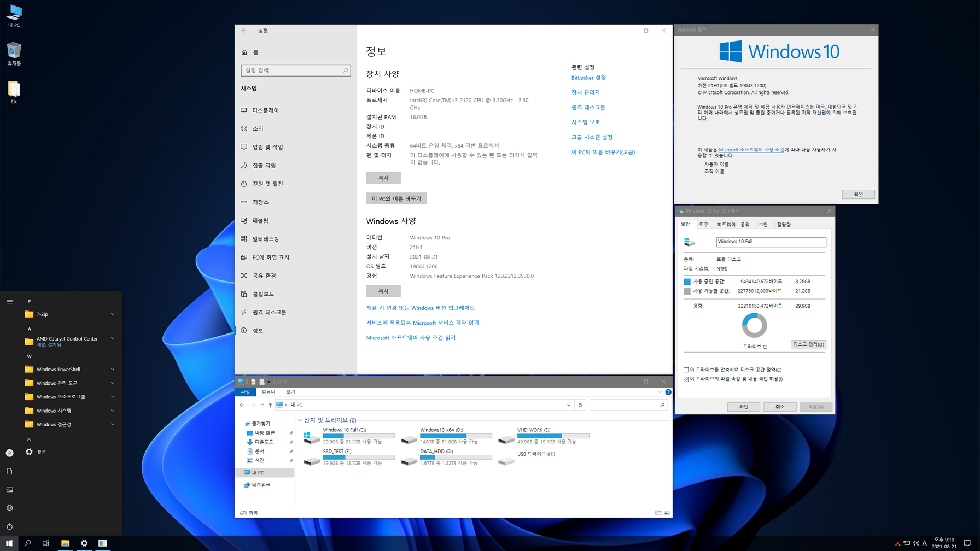This screenshot has height=551, width=980.
Task: Select 클립보드 in settings sidebar
Action: coord(296,294)
